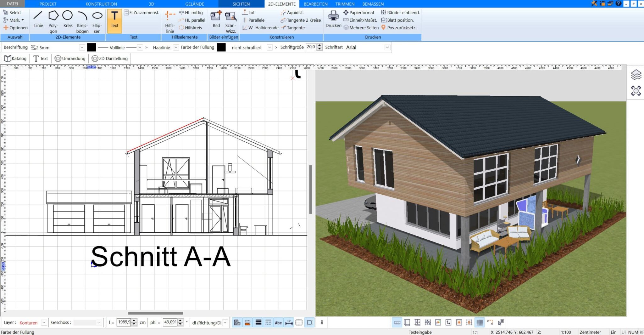This screenshot has height=335, width=644.
Task: Insert an image with the Bild tool
Action: (x=216, y=20)
